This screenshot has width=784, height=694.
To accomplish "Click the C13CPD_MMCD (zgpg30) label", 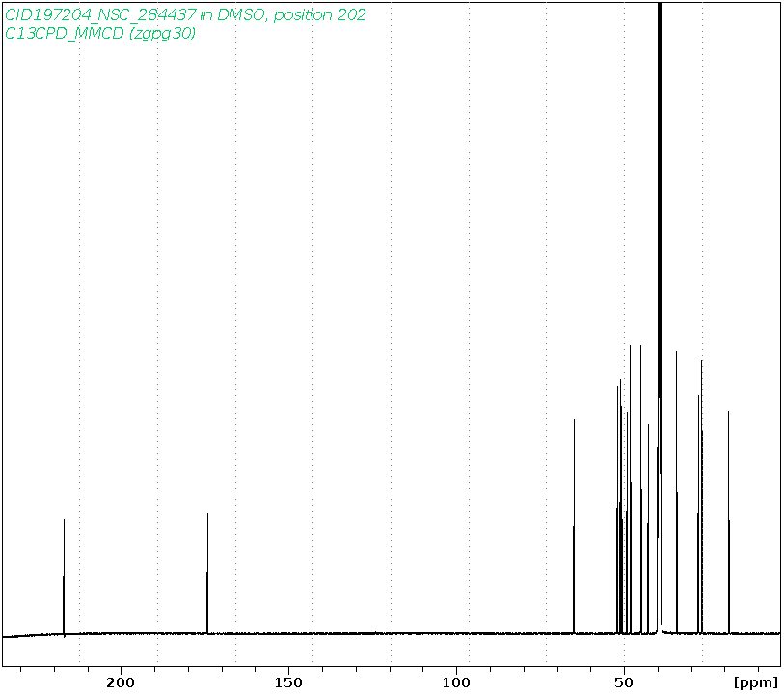I will [x=100, y=34].
